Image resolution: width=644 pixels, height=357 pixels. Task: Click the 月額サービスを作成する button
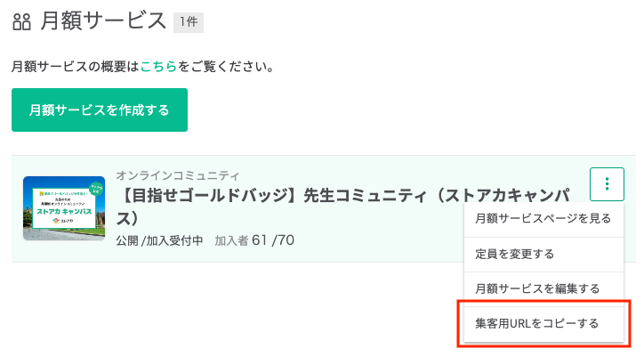(100, 110)
